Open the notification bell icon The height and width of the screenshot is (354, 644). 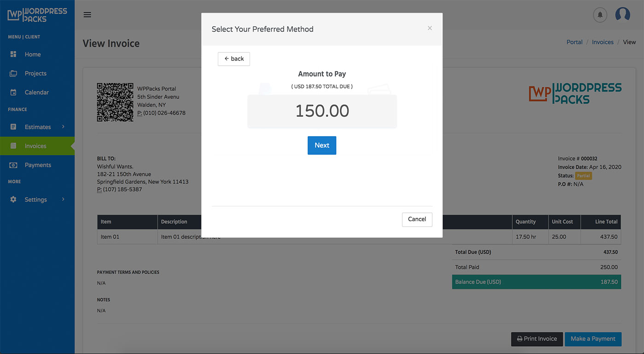600,14
